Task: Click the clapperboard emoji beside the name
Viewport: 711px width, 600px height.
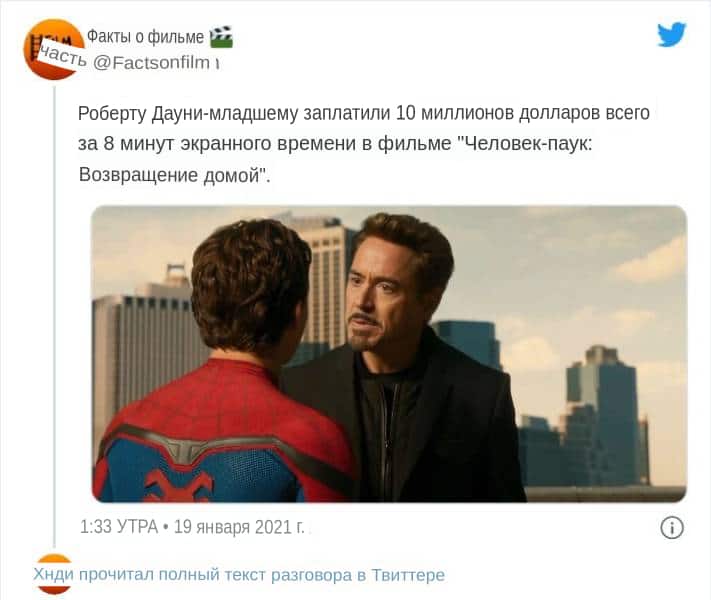Action: pyautogui.click(x=221, y=37)
